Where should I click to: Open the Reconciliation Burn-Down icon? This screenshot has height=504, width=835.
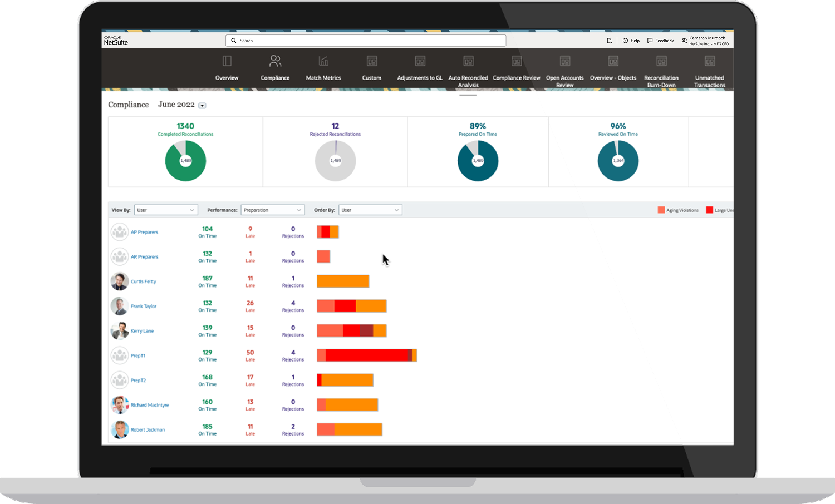661,61
